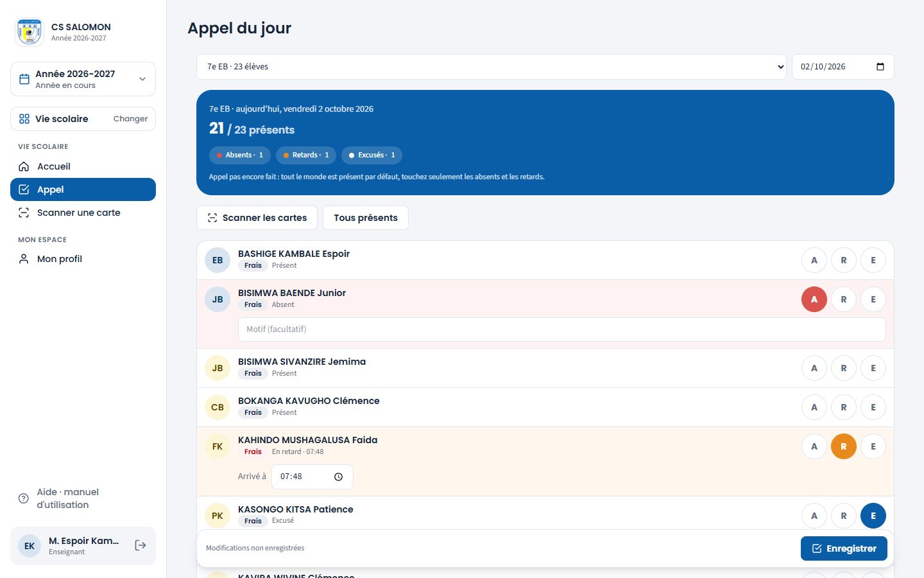Click the EB avatar of BASHIGE KAMBALE
The image size is (924, 578).
coord(218,260)
